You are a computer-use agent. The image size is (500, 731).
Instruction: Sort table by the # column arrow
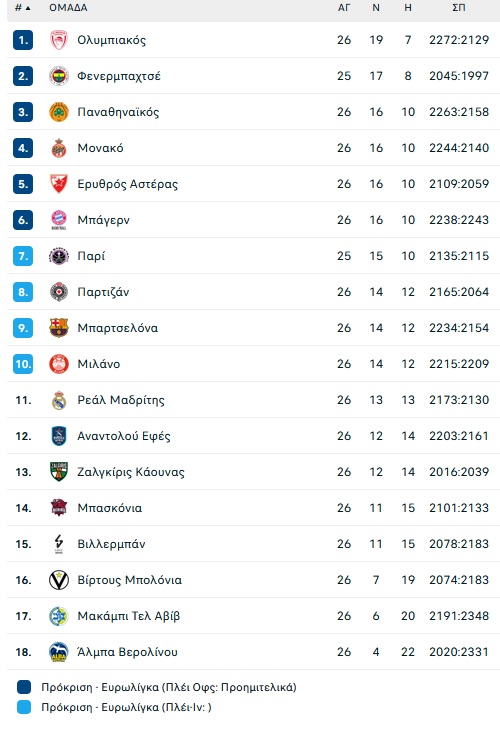click(x=22, y=8)
